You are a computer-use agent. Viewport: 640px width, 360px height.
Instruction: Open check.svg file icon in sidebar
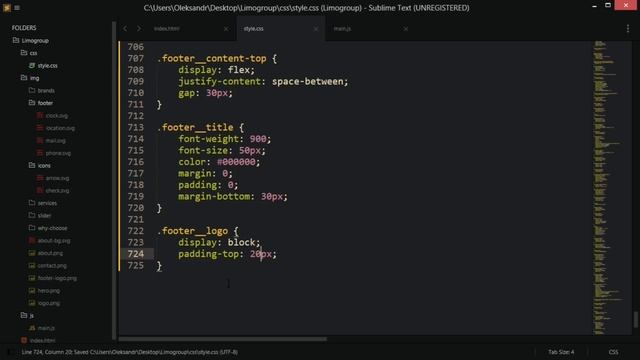tap(40, 191)
